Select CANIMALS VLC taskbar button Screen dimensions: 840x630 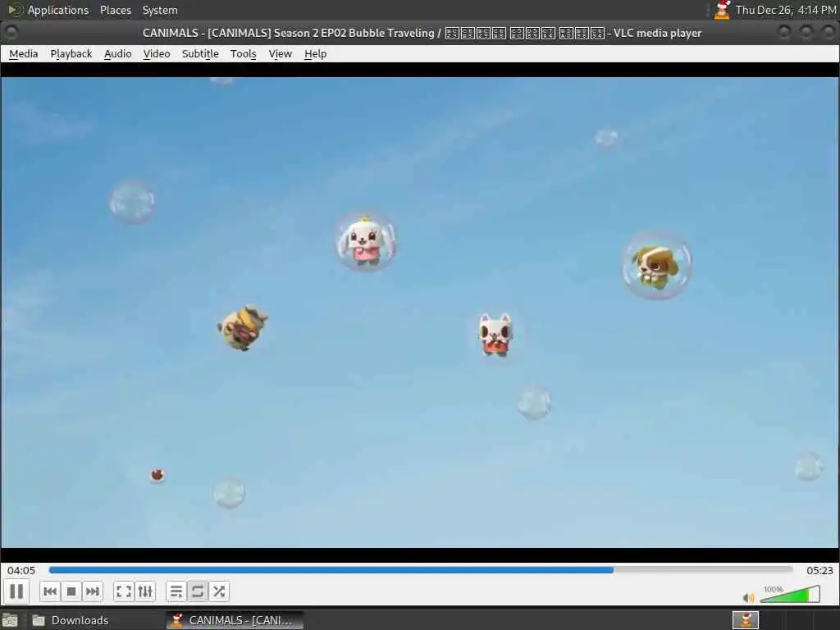(x=234, y=620)
